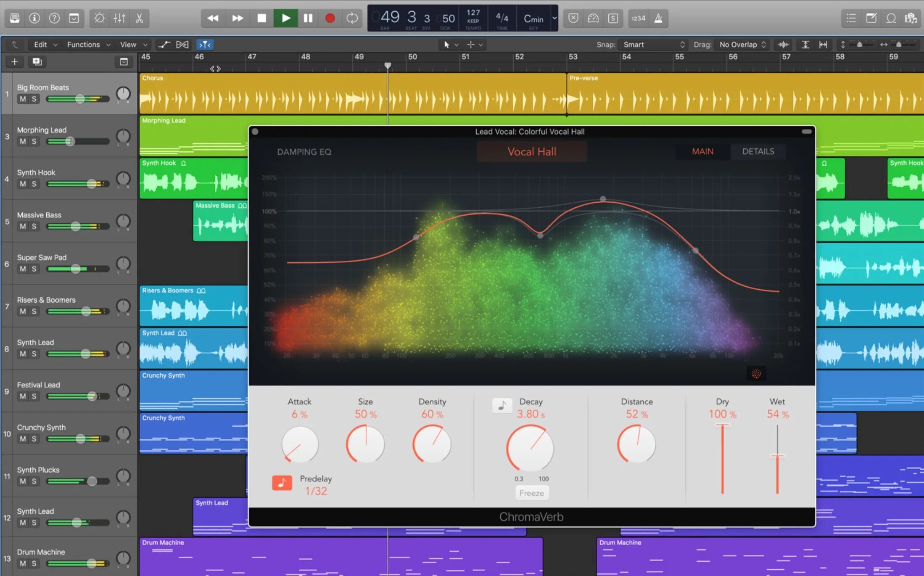Click the Vocal Hall room type button
This screenshot has width=924, height=576.
click(532, 151)
